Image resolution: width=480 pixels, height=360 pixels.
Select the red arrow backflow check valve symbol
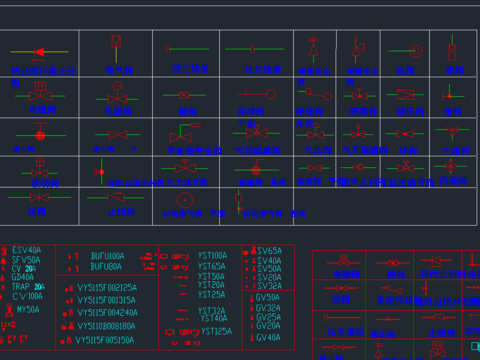coord(39,52)
